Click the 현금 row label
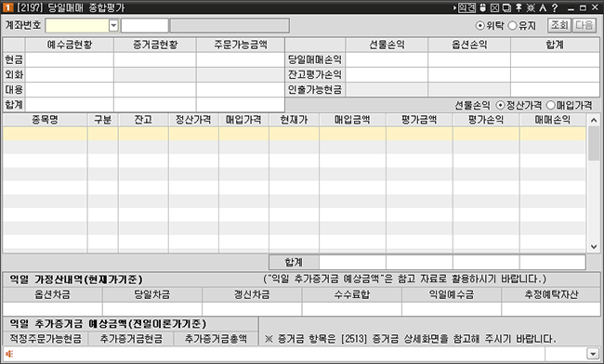Viewport: 604px width, 364px height. pyautogui.click(x=14, y=59)
